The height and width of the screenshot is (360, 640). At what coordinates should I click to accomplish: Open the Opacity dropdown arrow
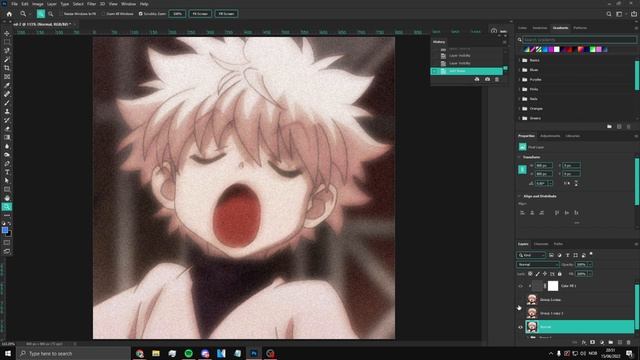pos(590,264)
